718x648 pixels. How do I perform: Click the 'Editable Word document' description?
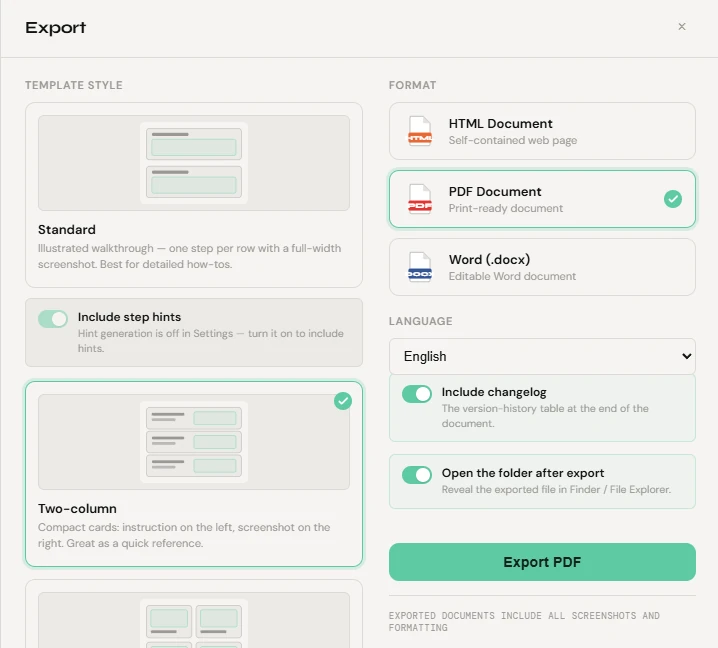pos(512,276)
